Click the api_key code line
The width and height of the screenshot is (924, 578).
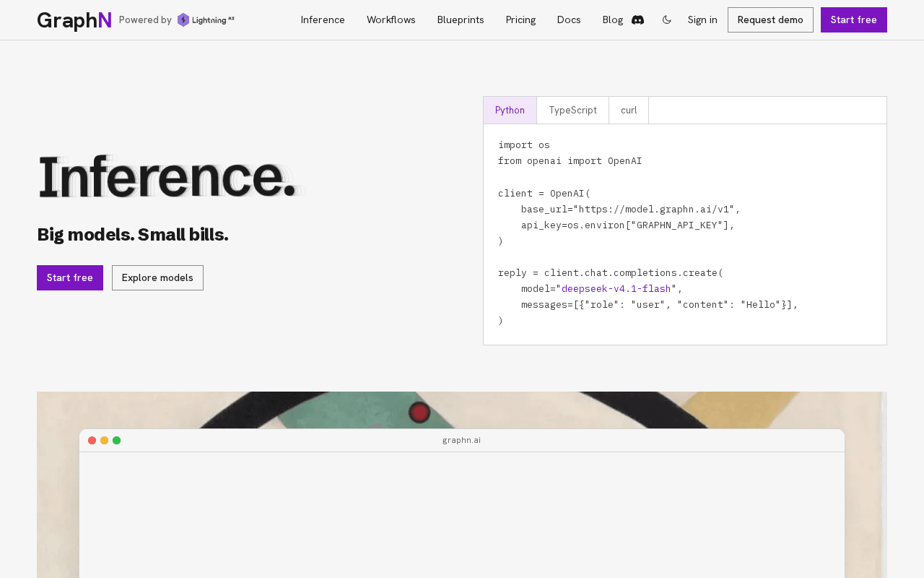pos(628,225)
